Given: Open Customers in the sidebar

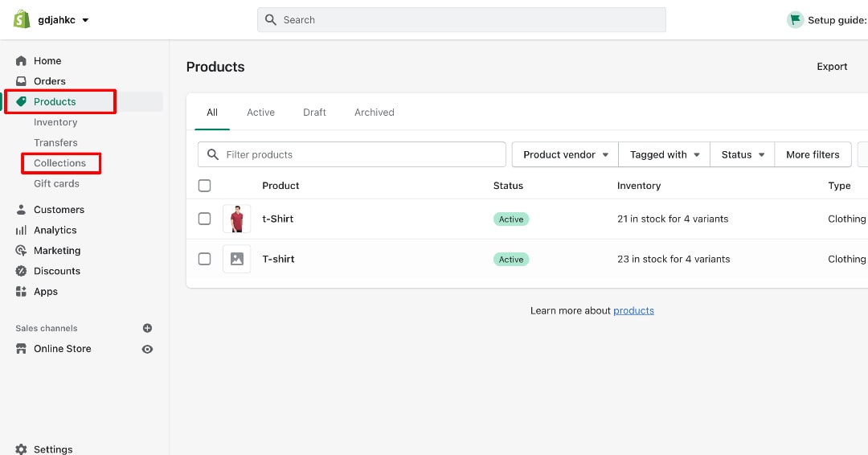Looking at the screenshot, I should (59, 210).
